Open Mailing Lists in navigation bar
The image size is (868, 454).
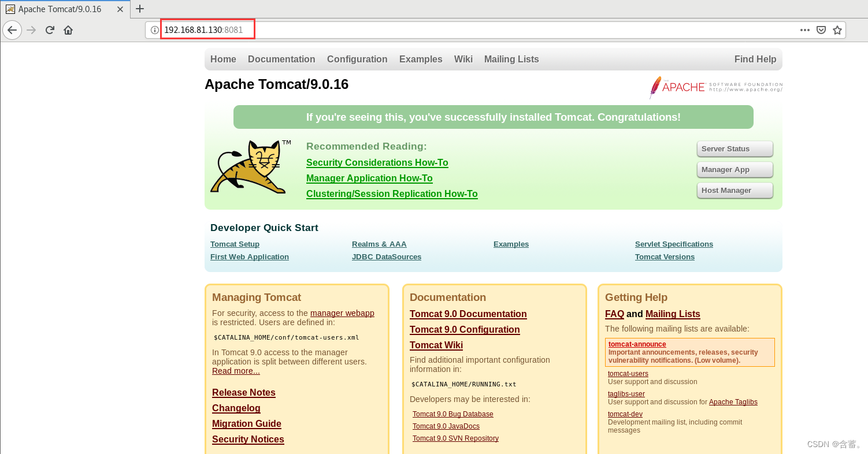[x=511, y=59]
